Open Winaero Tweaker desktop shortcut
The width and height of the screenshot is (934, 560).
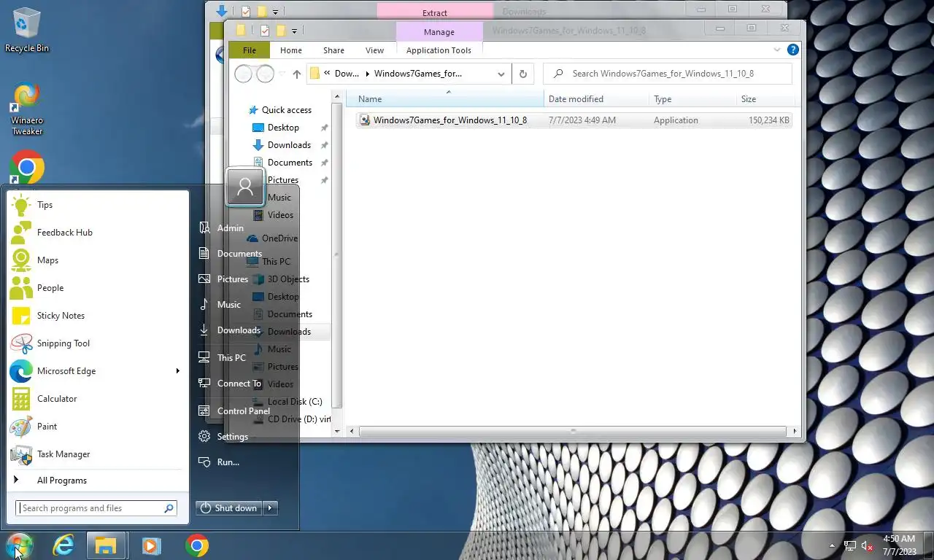[27, 110]
